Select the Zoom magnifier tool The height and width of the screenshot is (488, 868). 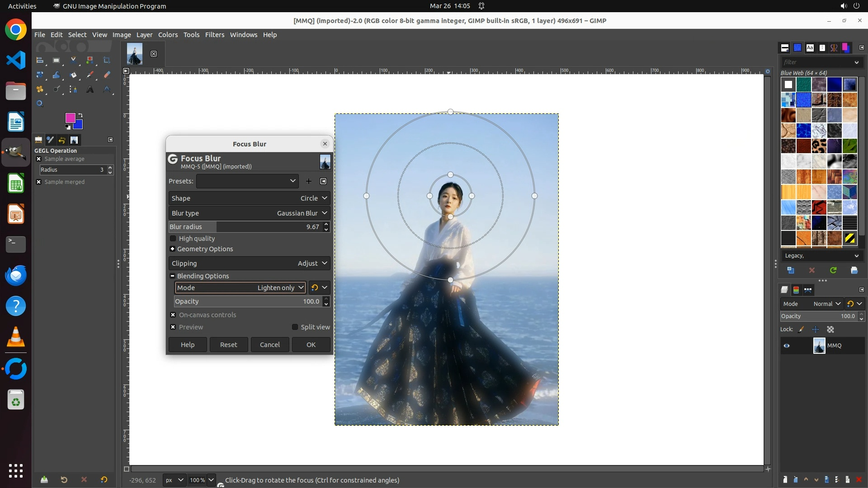40,103
